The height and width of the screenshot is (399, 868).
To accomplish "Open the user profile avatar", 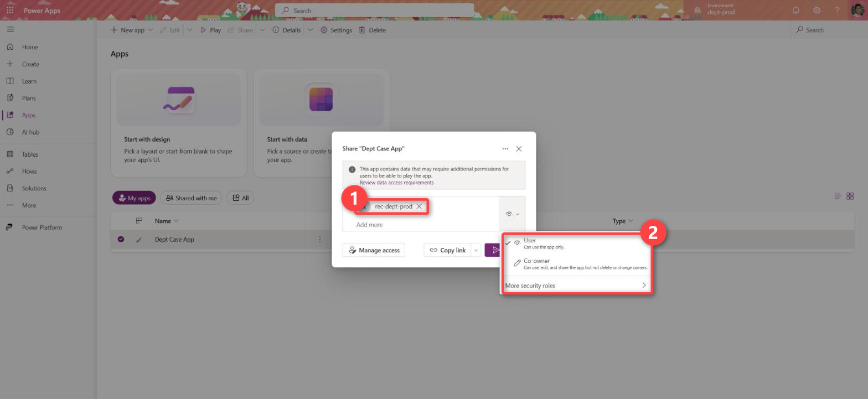I will (x=857, y=10).
